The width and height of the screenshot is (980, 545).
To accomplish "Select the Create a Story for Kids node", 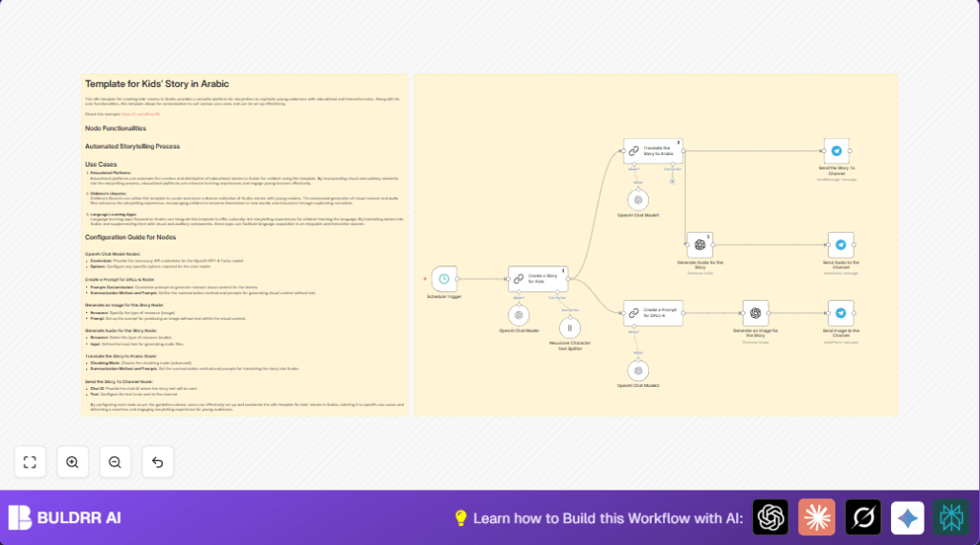I will pos(538,279).
